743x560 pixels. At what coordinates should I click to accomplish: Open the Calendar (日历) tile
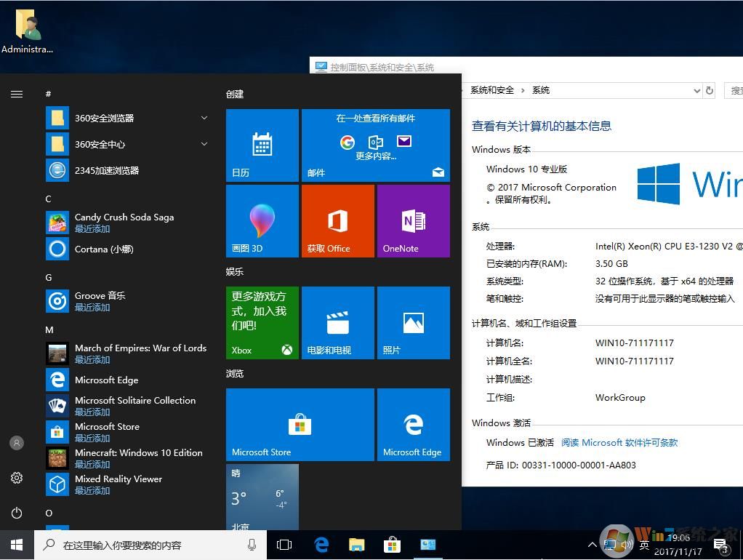[x=262, y=145]
